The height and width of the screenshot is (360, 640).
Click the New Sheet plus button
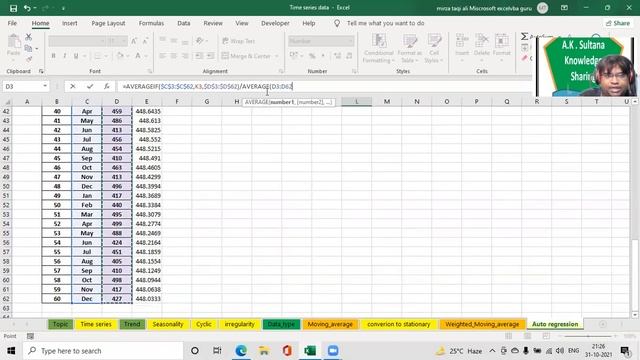click(602, 324)
